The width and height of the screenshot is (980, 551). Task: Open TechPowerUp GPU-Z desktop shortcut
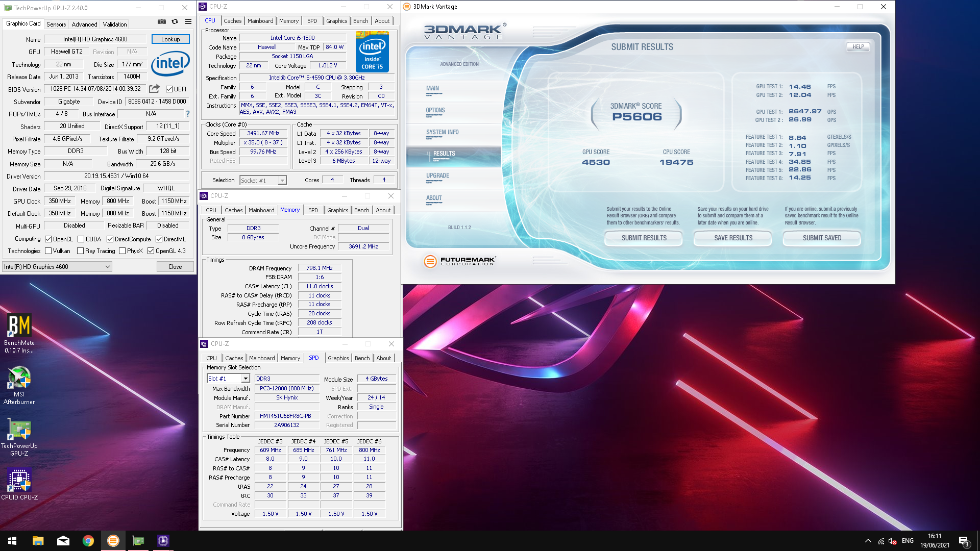[19, 438]
